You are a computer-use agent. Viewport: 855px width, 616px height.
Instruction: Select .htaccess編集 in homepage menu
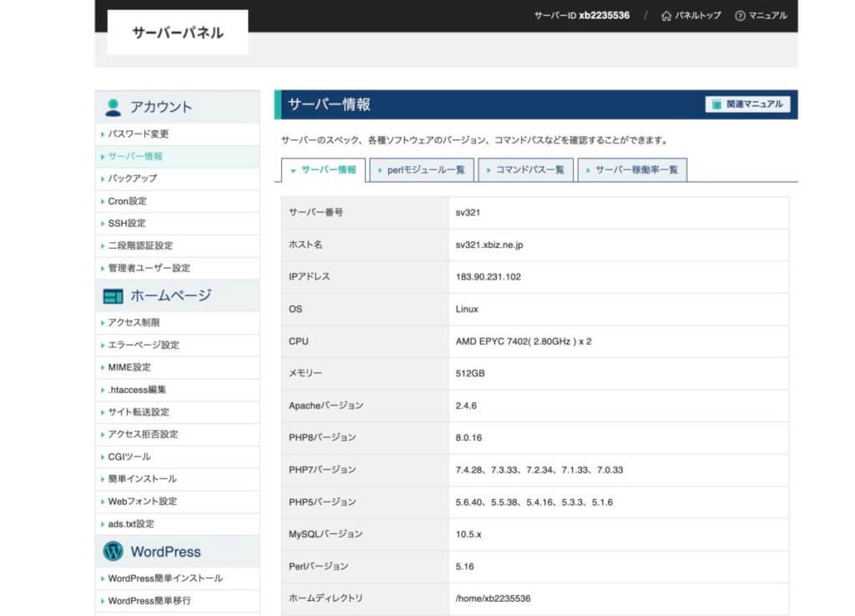[137, 390]
